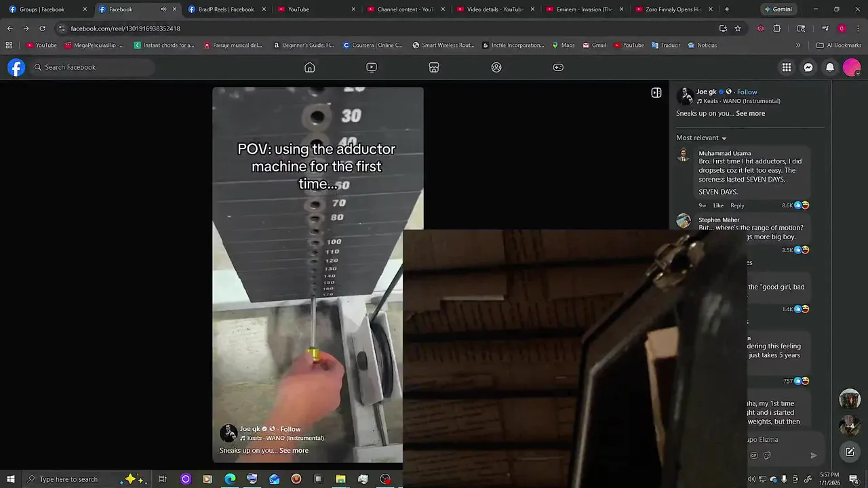Expand See more on video caption
This screenshot has width=868, height=488.
click(x=294, y=450)
